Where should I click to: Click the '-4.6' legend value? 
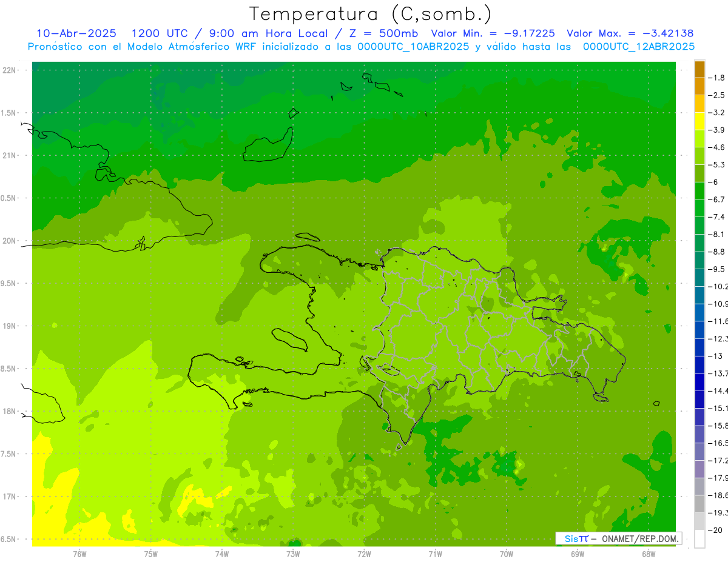[x=717, y=147]
